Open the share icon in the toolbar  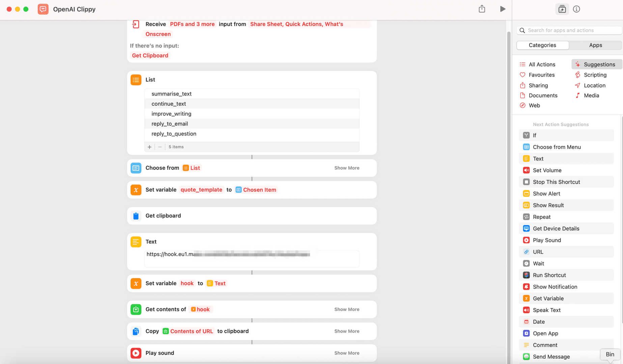click(482, 9)
